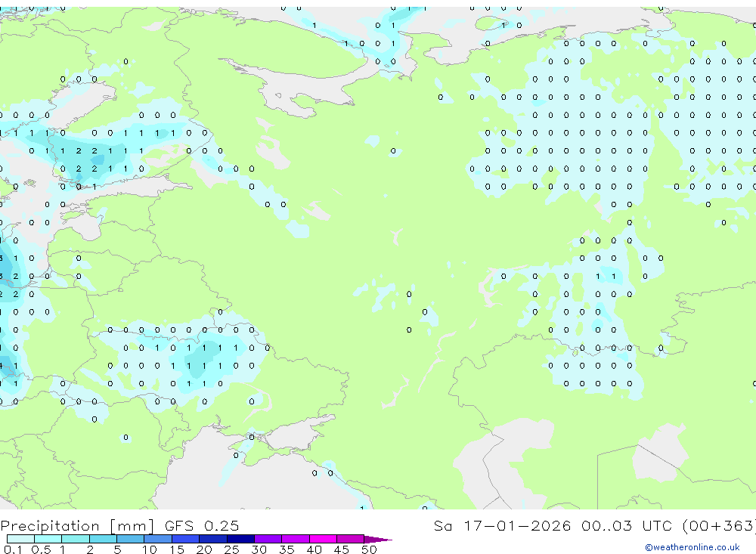The height and width of the screenshot is (554, 756).
Task: Click the 45–50 mm legend color box
Action: [350, 539]
